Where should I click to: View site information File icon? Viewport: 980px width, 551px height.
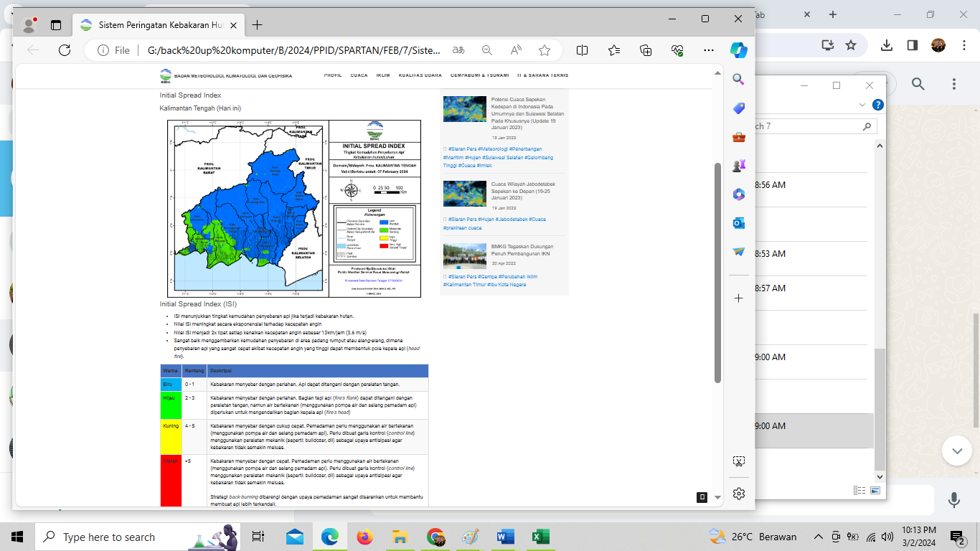point(114,50)
